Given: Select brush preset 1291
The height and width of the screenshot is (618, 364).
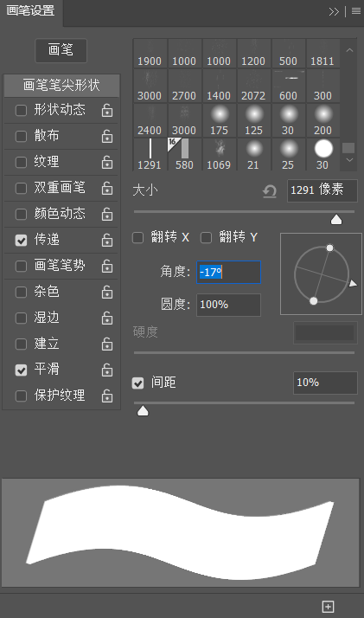Looking at the screenshot, I should click(x=150, y=155).
